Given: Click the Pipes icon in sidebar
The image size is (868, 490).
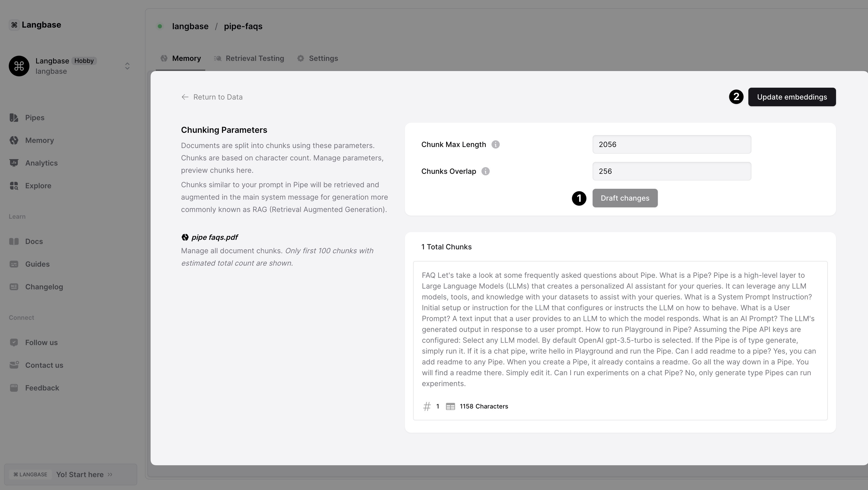Looking at the screenshot, I should (x=14, y=118).
